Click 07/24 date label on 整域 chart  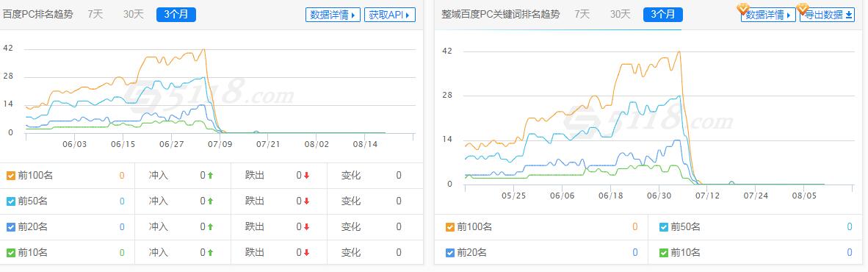(x=756, y=196)
